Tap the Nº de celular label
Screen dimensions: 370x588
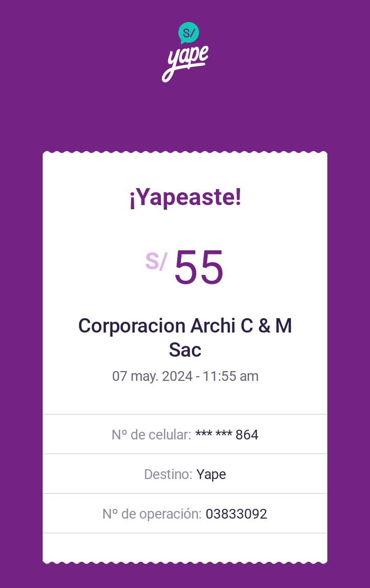[x=151, y=435]
